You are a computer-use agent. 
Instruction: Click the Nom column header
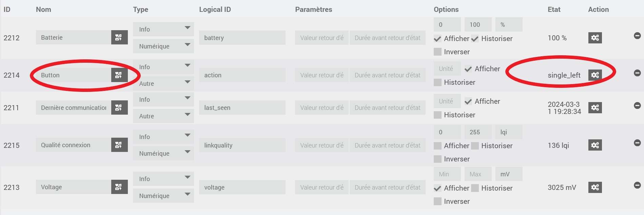(x=43, y=9)
